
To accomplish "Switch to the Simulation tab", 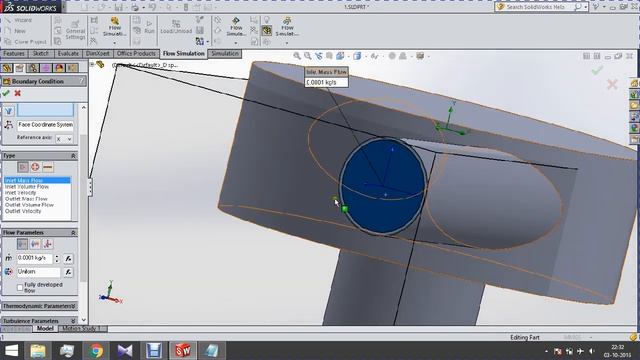I will point(224,53).
